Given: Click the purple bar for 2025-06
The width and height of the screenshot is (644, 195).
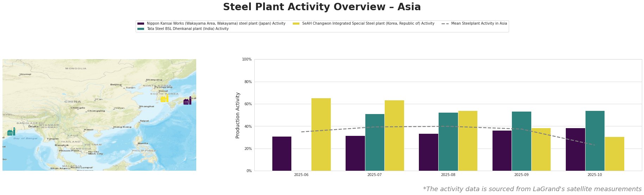Looking at the screenshot, I should click(x=282, y=153).
